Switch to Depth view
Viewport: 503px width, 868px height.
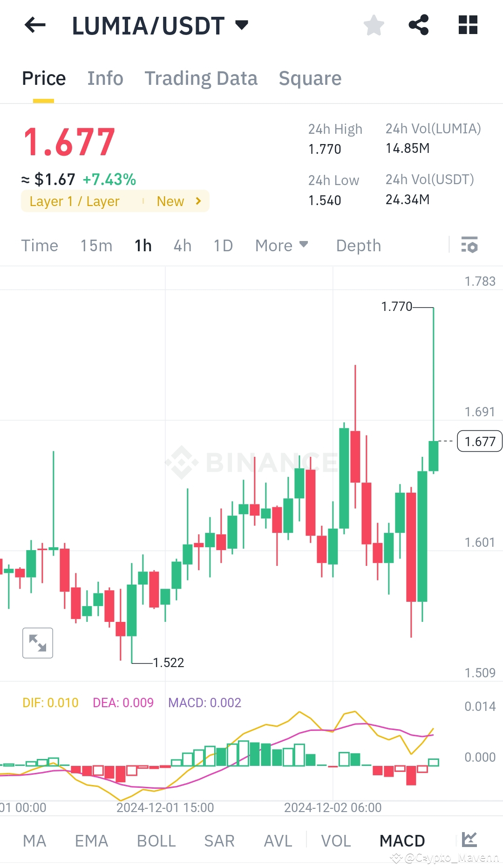[x=358, y=245]
